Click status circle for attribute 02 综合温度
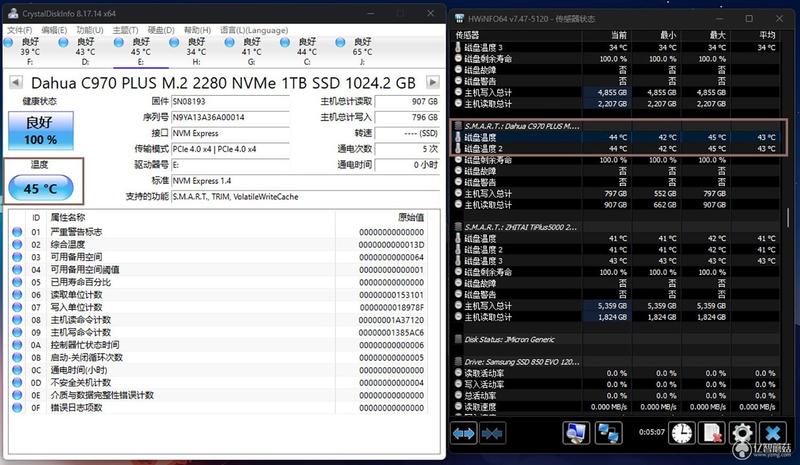The height and width of the screenshot is (465, 800). [17, 244]
